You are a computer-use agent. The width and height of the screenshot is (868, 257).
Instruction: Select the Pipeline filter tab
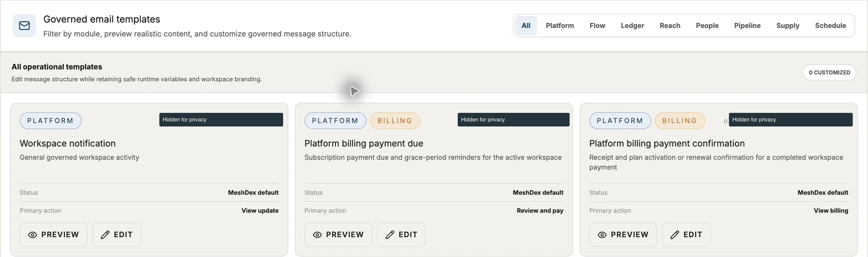click(747, 26)
